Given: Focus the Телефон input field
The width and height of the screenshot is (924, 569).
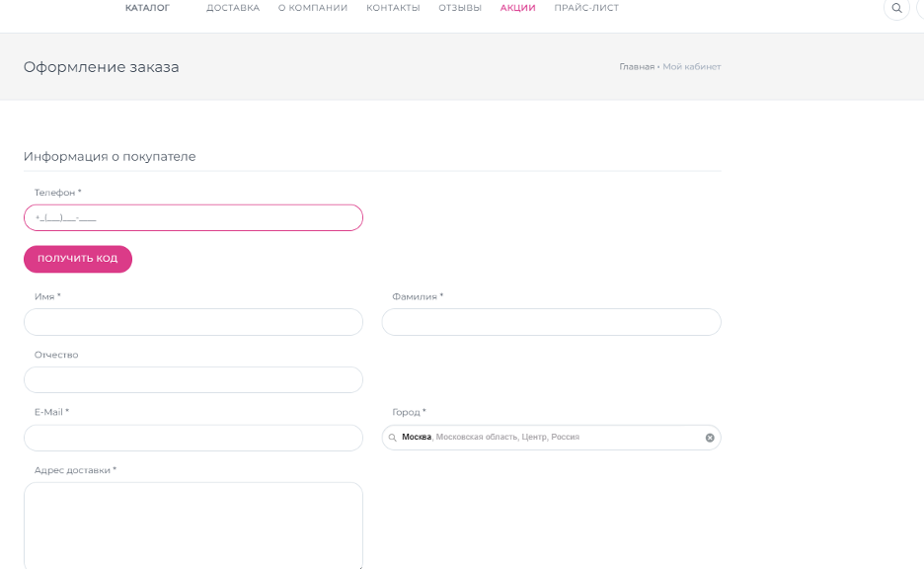Looking at the screenshot, I should coord(193,217).
